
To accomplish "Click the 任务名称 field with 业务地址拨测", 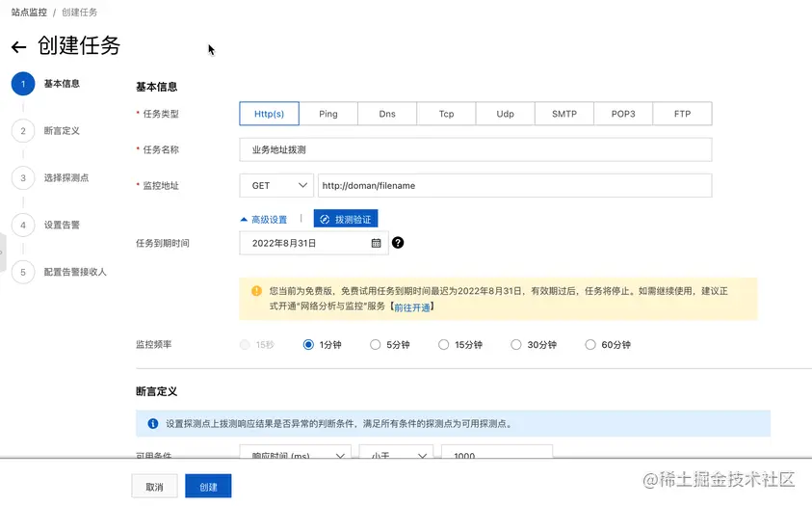I will [476, 149].
